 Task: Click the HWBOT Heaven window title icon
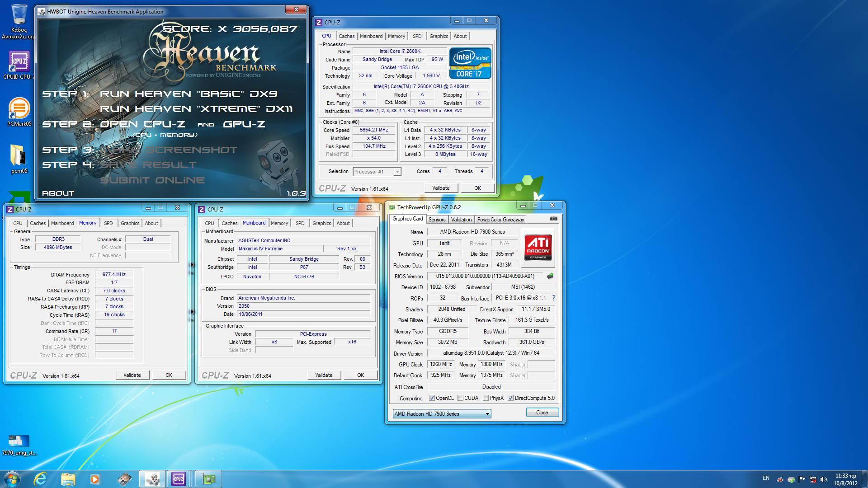coord(42,11)
